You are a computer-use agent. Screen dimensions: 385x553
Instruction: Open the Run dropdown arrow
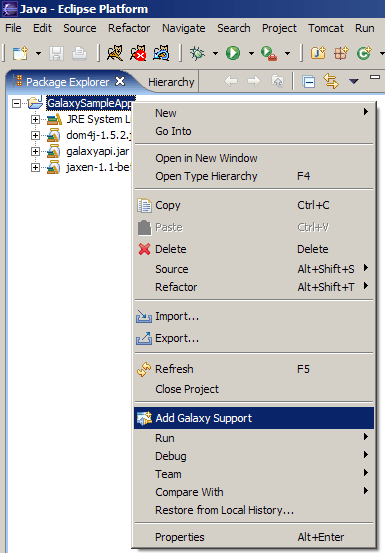coord(251,54)
